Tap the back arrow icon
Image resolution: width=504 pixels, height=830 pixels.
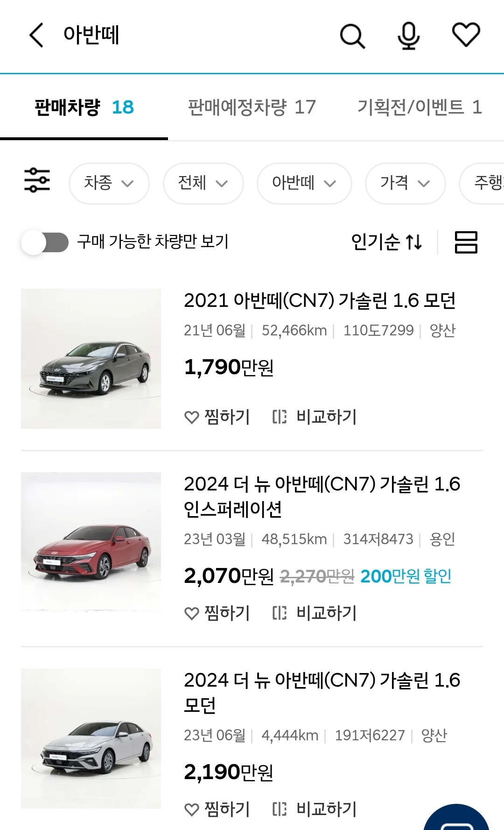[x=36, y=35]
